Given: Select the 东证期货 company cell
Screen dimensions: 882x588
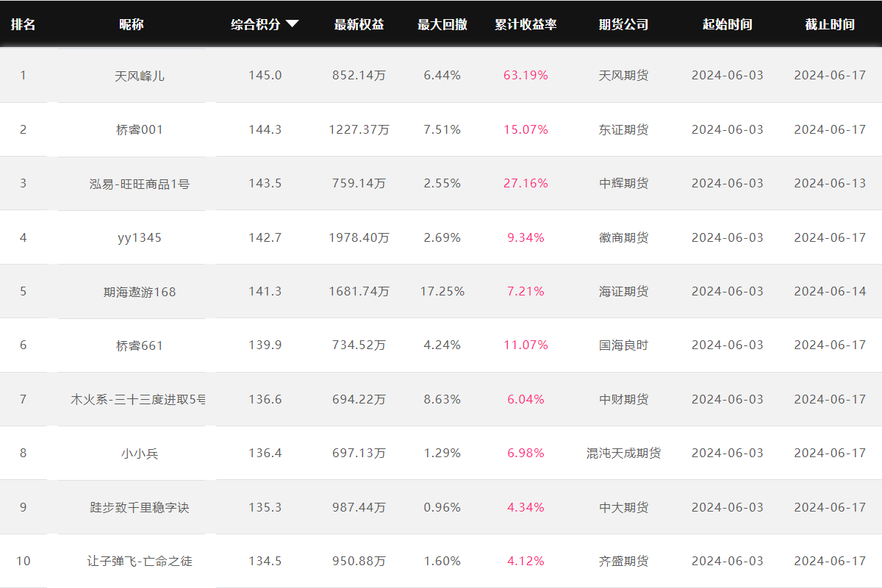Looking at the screenshot, I should tap(623, 129).
